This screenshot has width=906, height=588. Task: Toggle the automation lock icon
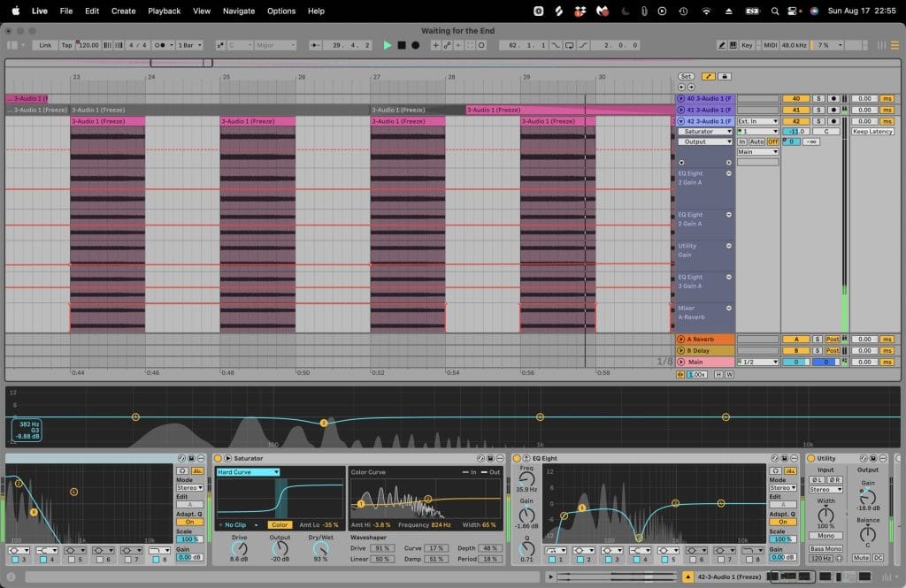pyautogui.click(x=724, y=76)
